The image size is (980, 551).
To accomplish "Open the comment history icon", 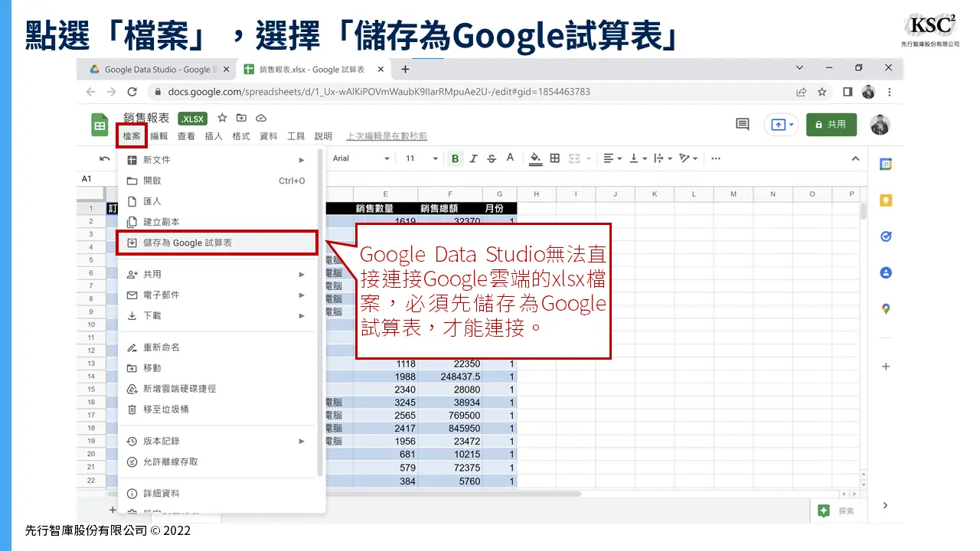I will [x=742, y=124].
